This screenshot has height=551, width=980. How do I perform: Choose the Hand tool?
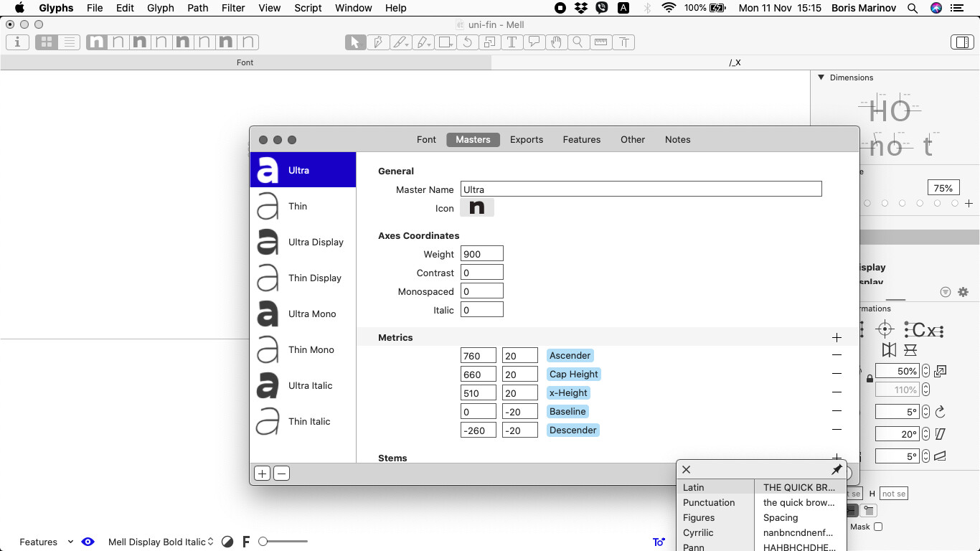tap(555, 42)
